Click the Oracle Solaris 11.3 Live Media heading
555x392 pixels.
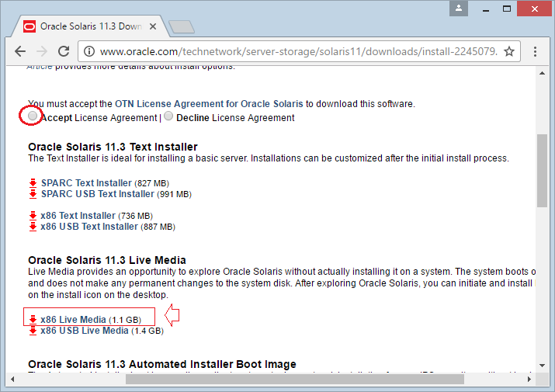coord(107,260)
